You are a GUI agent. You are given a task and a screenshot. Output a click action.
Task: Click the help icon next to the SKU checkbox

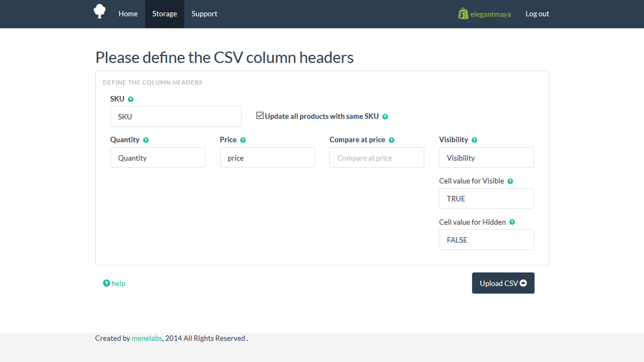coord(385,116)
